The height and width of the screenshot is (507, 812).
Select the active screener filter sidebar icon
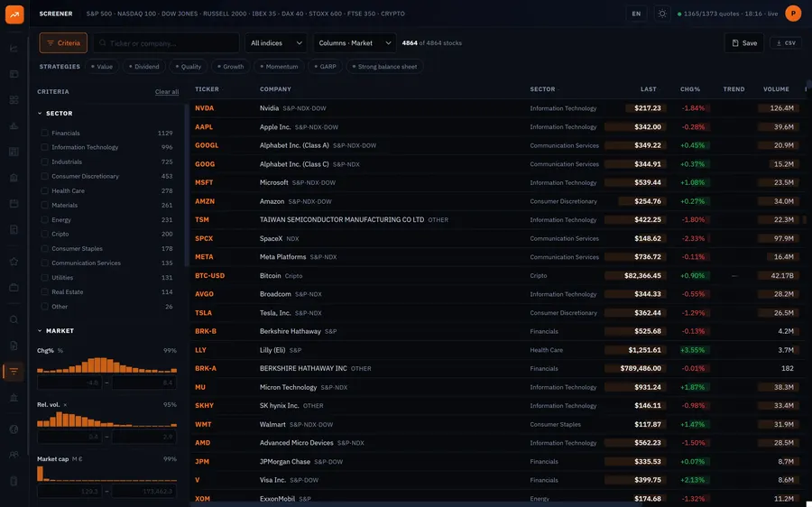(x=14, y=372)
